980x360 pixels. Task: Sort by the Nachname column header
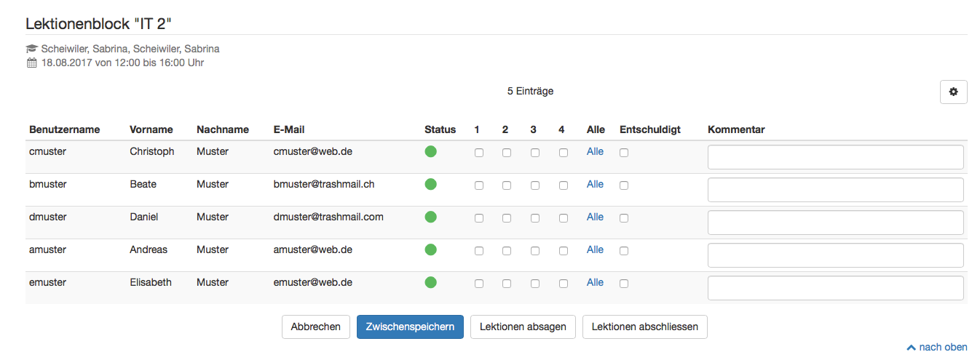coord(222,129)
